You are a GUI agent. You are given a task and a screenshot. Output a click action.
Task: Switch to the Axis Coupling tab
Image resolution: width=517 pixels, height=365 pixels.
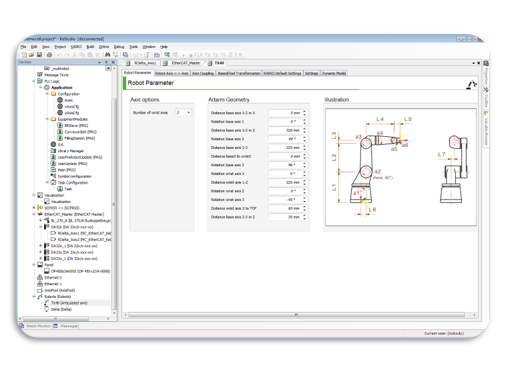tap(203, 73)
